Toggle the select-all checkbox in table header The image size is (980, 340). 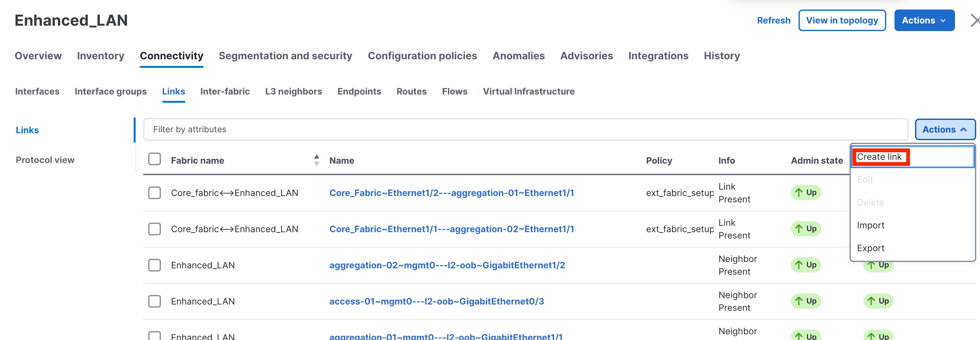click(155, 159)
